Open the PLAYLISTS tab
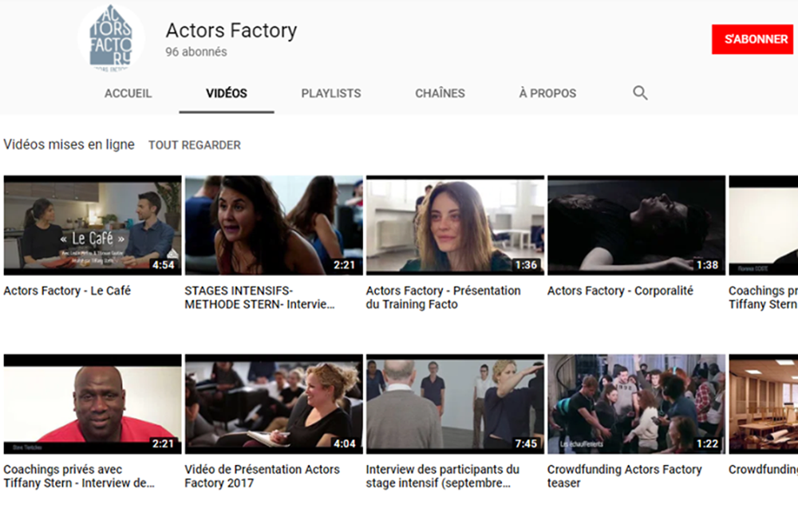The height and width of the screenshot is (532, 798). pyautogui.click(x=331, y=93)
